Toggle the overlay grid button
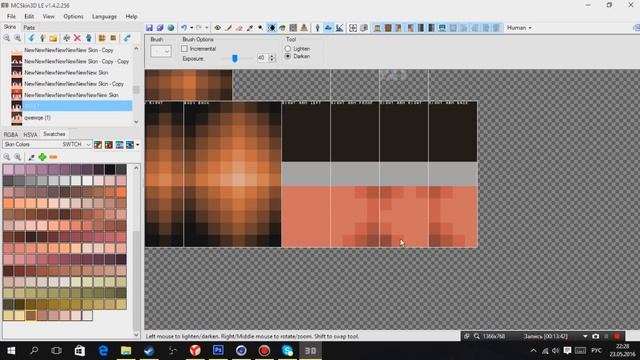Screen dimensions: 640x360 (353, 28)
